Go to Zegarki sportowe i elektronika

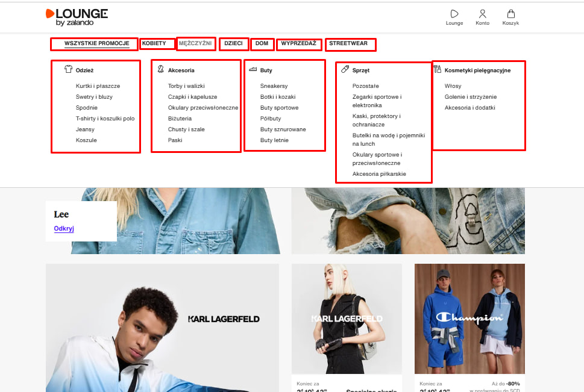tap(377, 101)
